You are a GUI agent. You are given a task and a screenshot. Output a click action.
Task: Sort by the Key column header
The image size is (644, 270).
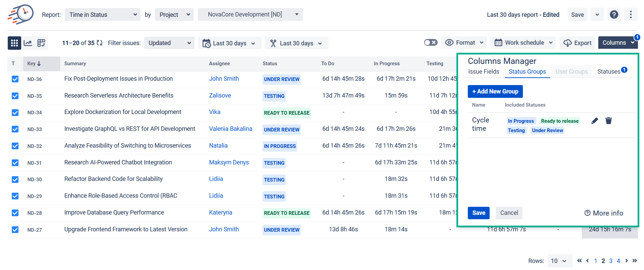[x=34, y=64]
